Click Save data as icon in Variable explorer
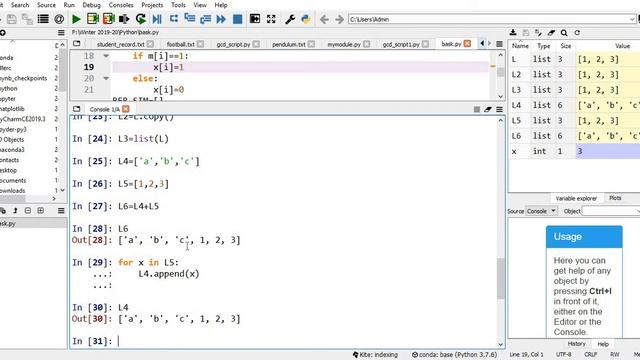The width and height of the screenshot is (640, 360). (x=538, y=33)
